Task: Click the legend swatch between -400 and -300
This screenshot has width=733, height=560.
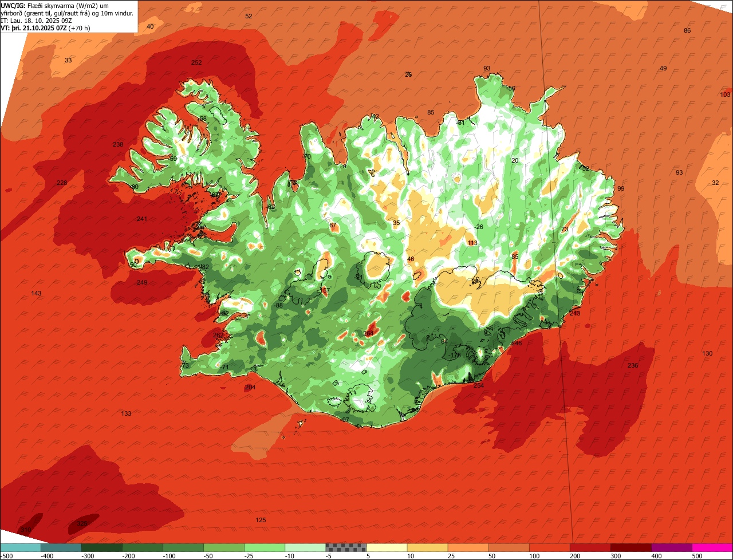Action: 61,547
